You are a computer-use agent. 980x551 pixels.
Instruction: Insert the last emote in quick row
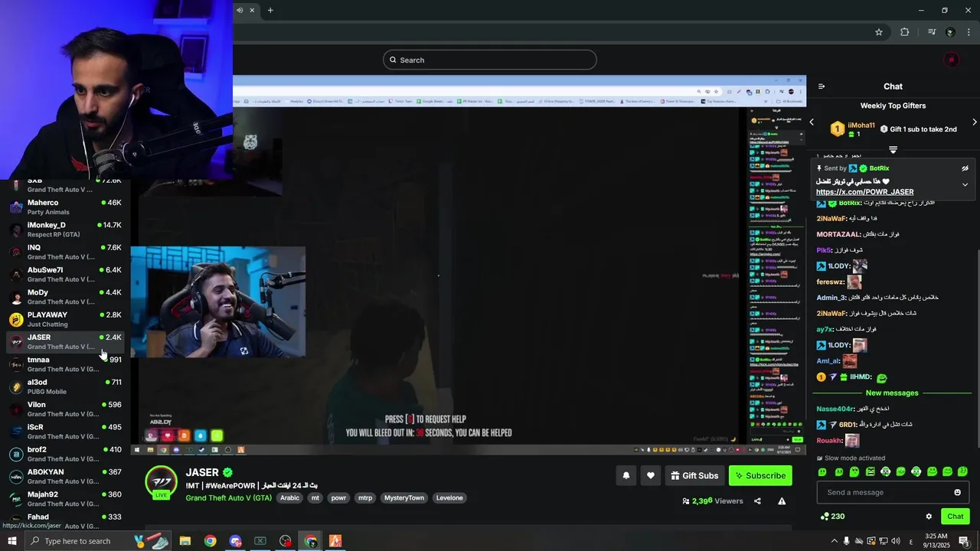click(x=963, y=472)
